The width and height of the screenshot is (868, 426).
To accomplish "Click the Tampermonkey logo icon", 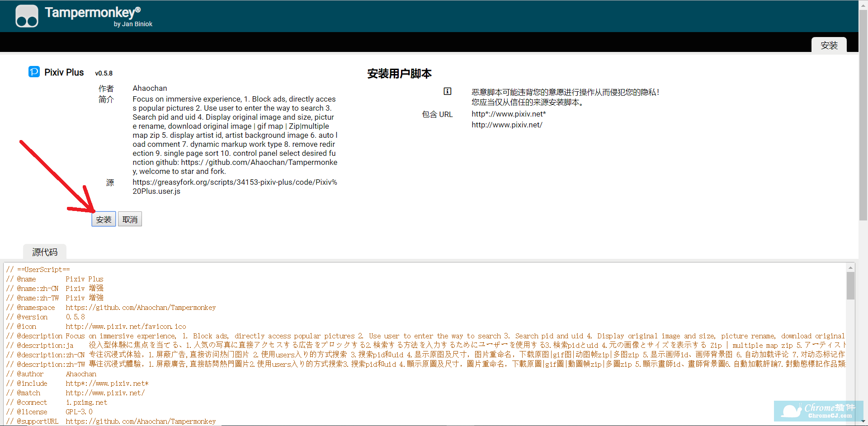I will click(27, 16).
